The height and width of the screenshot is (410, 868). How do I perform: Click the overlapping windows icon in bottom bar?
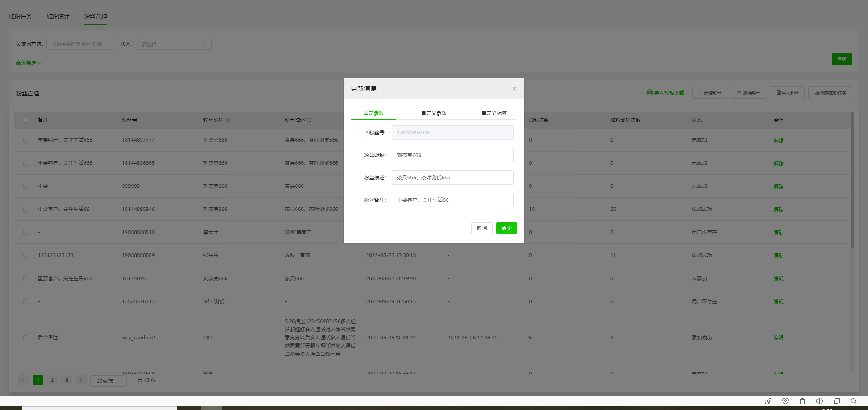click(836, 401)
